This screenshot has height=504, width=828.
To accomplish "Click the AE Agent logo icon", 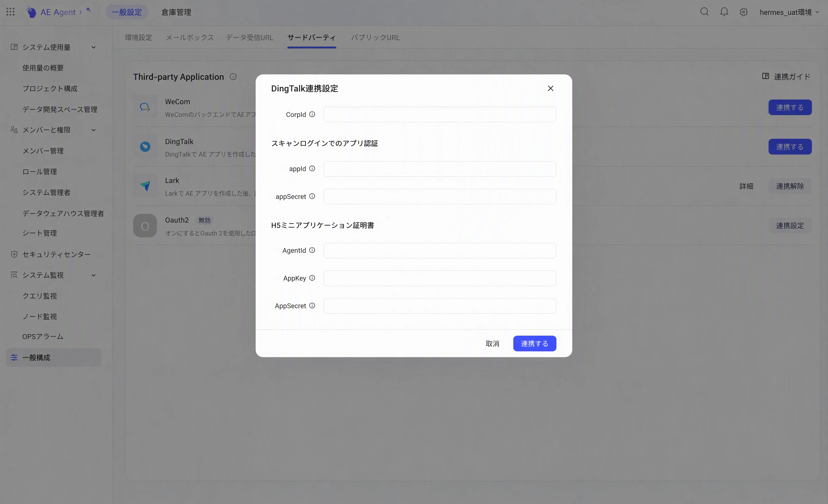I will coord(31,12).
